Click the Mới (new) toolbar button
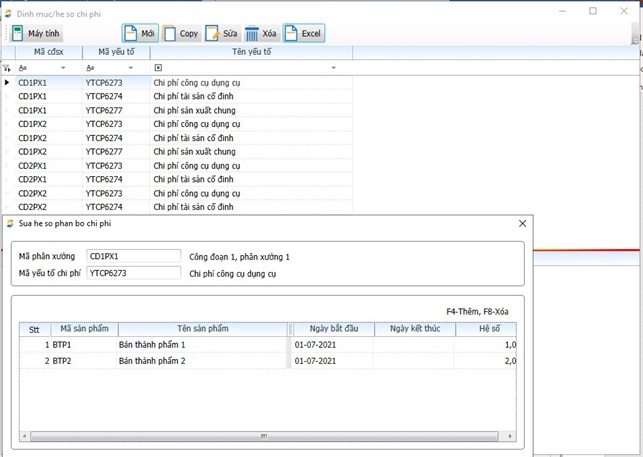 click(x=139, y=34)
